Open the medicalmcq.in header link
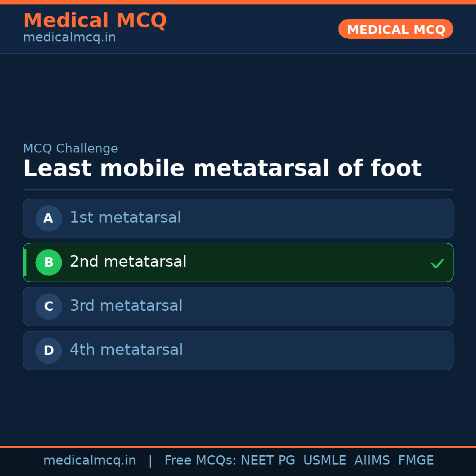 click(69, 37)
